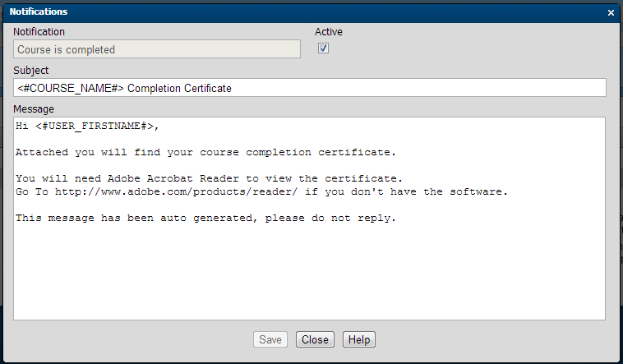Close the Notifications dialog with the X icon

(611, 13)
